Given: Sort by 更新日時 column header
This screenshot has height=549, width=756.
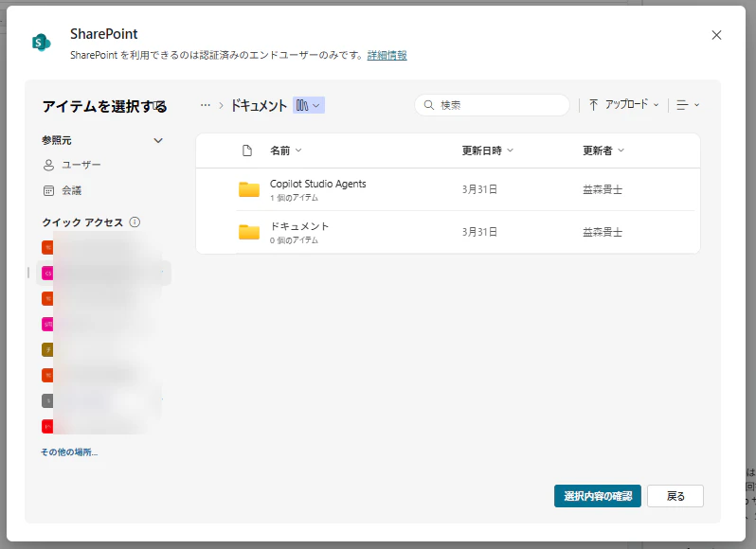Looking at the screenshot, I should coord(488,151).
